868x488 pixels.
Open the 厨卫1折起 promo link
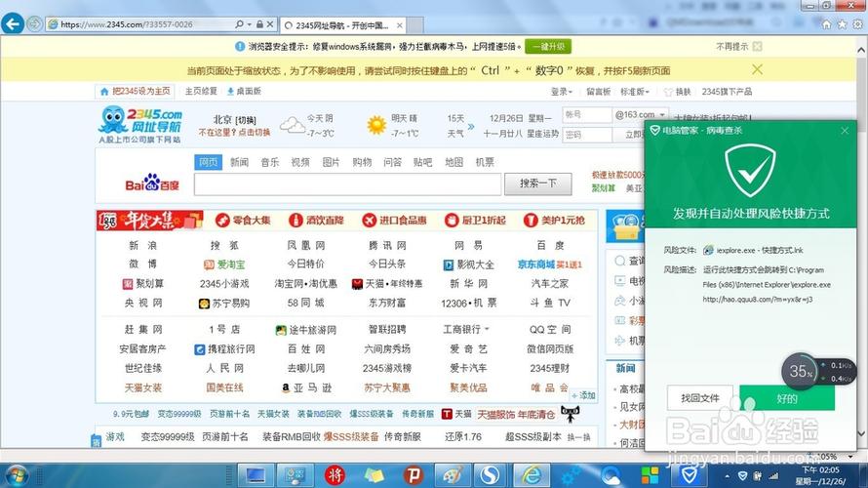[475, 221]
